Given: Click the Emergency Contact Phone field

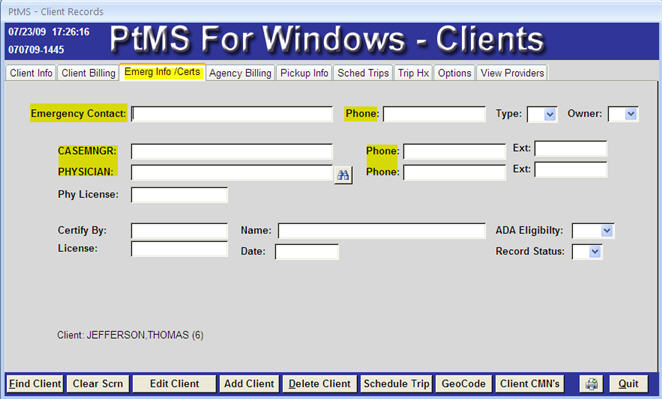Looking at the screenshot, I should click(434, 114).
